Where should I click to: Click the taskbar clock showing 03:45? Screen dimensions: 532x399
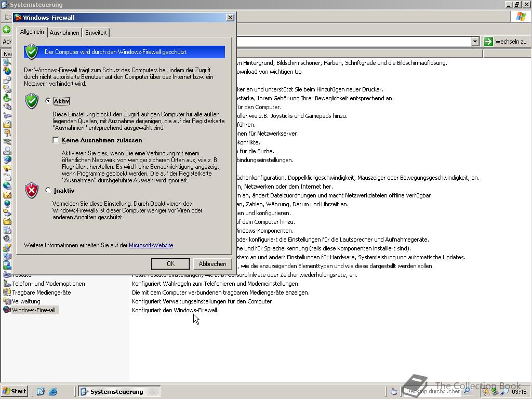(x=519, y=392)
